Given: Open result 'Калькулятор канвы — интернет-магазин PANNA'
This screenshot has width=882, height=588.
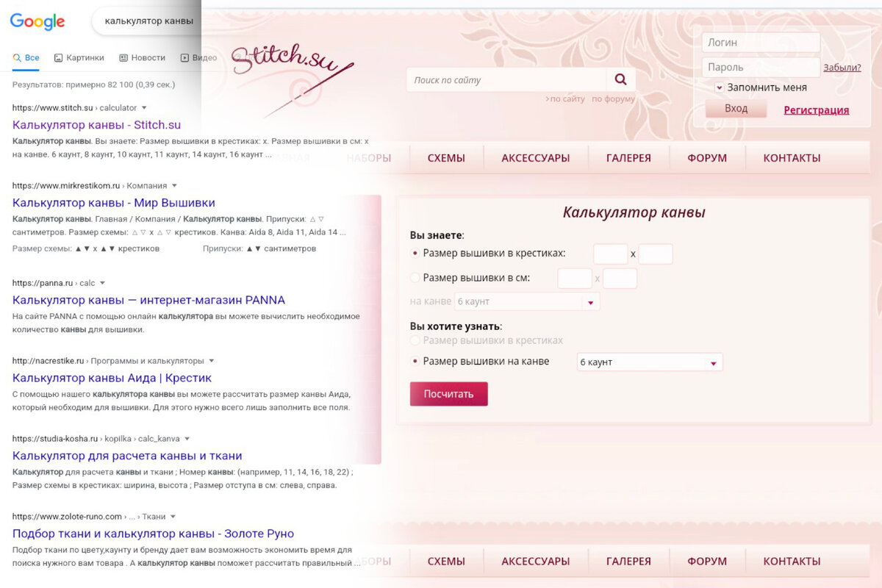Looking at the screenshot, I should click(x=148, y=300).
